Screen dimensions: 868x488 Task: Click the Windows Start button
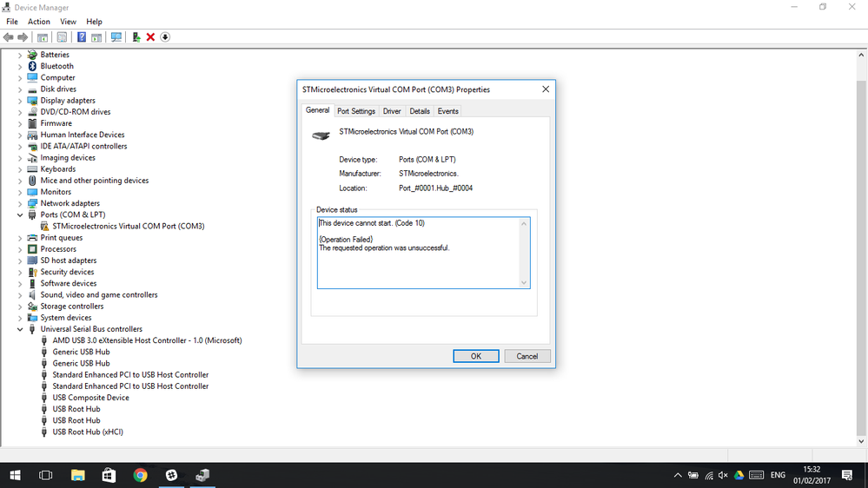click(x=15, y=475)
